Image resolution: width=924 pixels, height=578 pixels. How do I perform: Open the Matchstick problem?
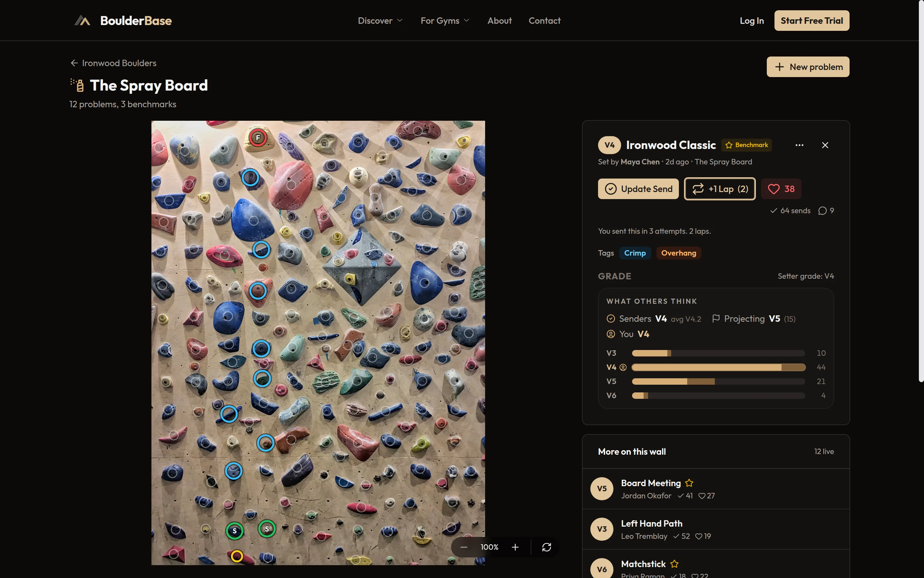(715, 564)
